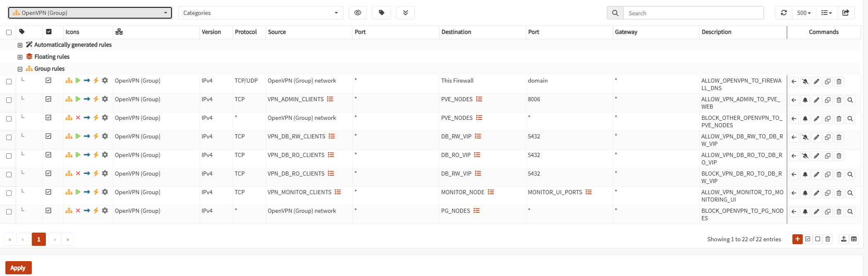Sort by the Source column header

277,32
